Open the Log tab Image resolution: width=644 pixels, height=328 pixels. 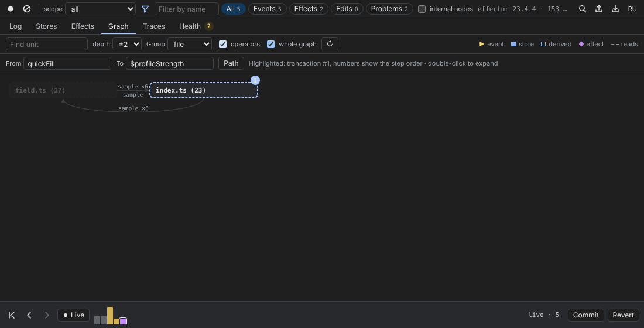16,26
